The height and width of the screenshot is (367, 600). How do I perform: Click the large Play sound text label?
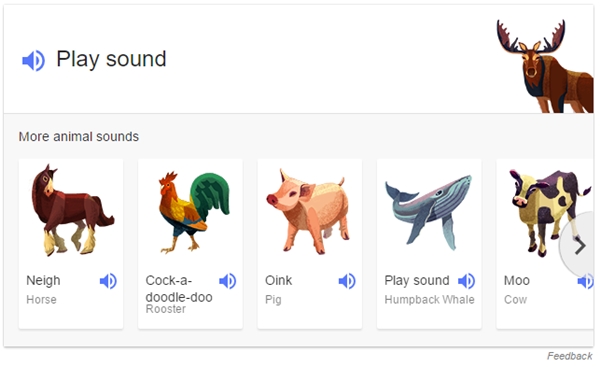click(111, 60)
